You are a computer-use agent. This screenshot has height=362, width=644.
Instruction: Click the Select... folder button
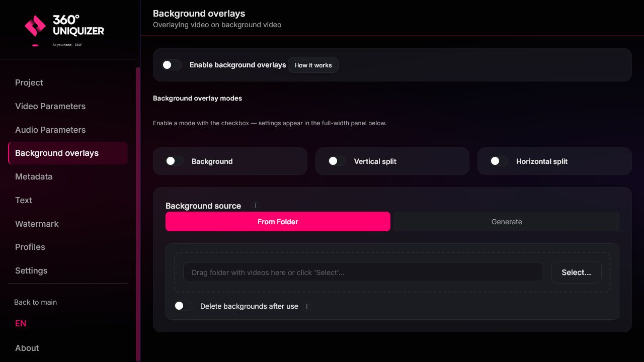[577, 273]
